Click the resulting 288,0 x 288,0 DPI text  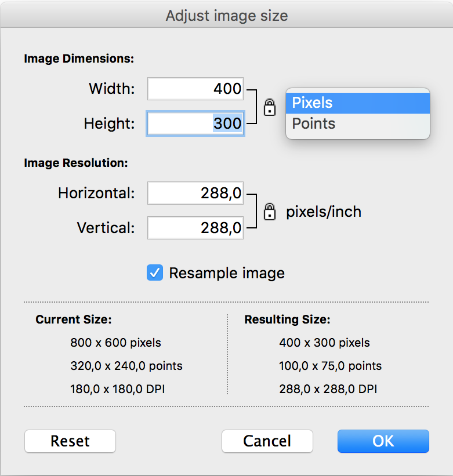coord(328,389)
